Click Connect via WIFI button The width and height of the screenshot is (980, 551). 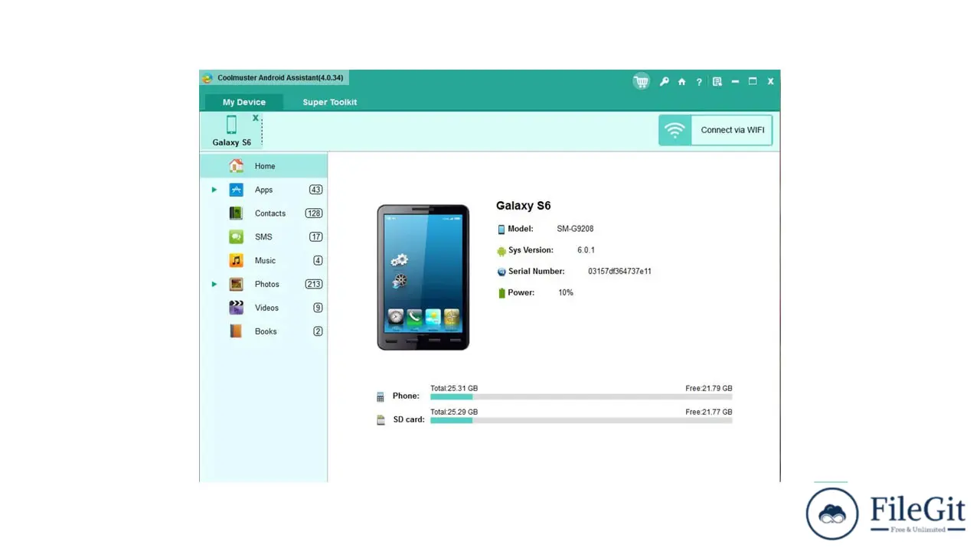(716, 130)
